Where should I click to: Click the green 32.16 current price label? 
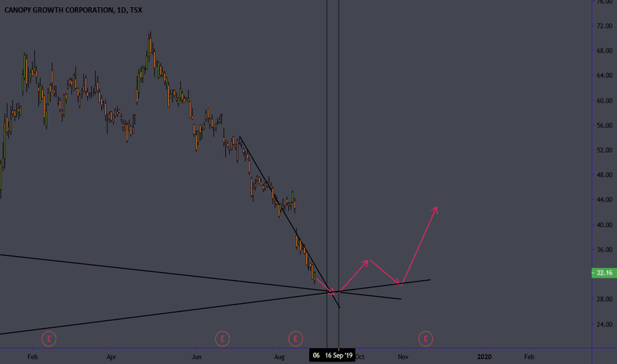604,273
